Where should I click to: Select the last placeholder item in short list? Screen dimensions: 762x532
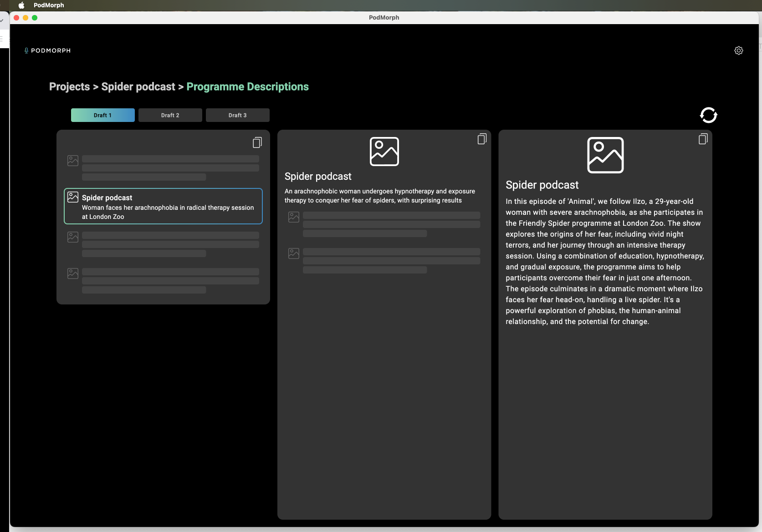(163, 280)
